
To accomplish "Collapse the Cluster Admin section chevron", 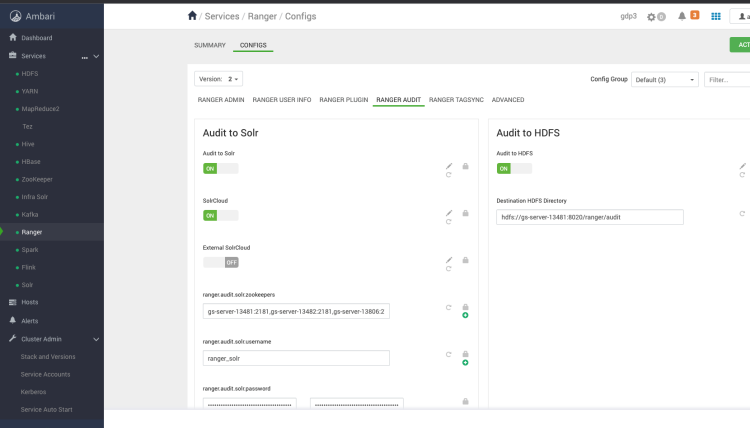I will (96, 339).
